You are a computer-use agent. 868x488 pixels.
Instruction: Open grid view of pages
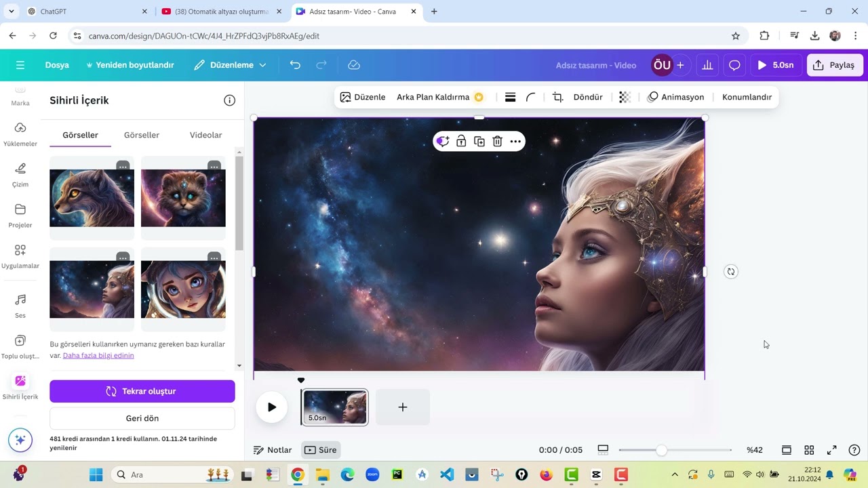click(809, 450)
